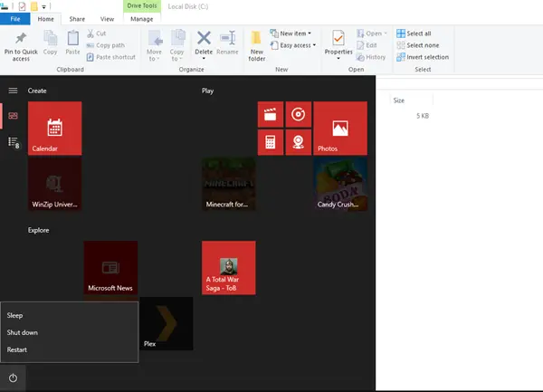This screenshot has width=543, height=392.
Task: Open the Easy access dropdown
Action: point(293,45)
